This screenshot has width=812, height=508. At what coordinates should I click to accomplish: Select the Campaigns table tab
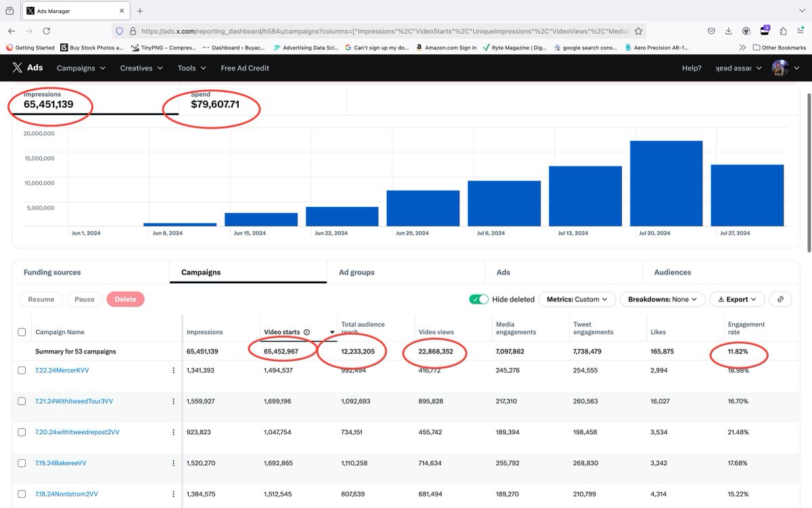point(248,272)
